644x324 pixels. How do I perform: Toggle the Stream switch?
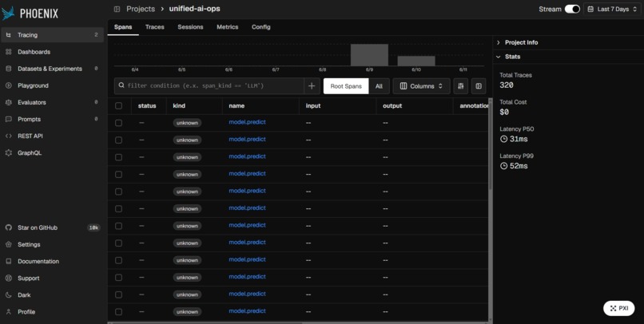click(x=572, y=9)
